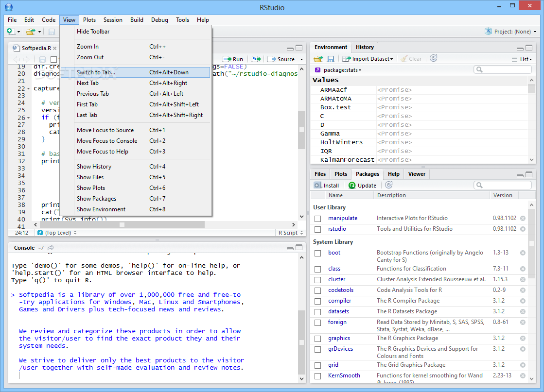
Task: Click the New File icon in main toolbar
Action: (11, 32)
